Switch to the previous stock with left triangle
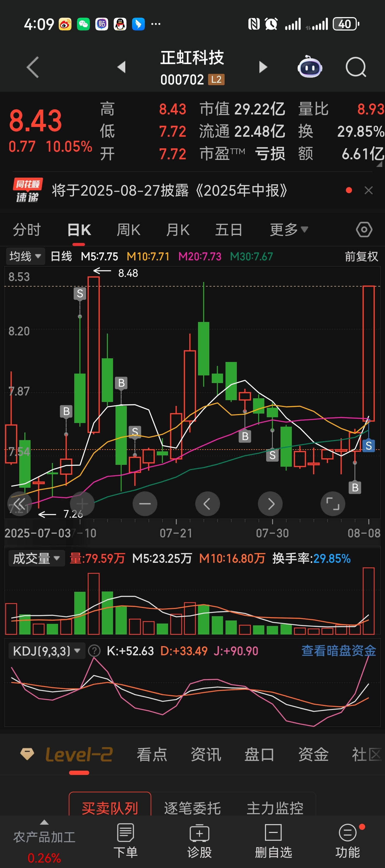 click(122, 67)
